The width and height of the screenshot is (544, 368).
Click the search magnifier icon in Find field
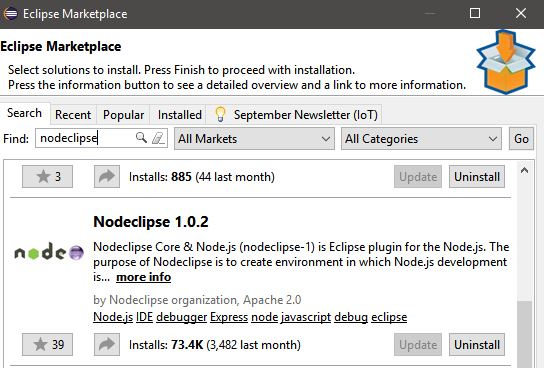[141, 138]
